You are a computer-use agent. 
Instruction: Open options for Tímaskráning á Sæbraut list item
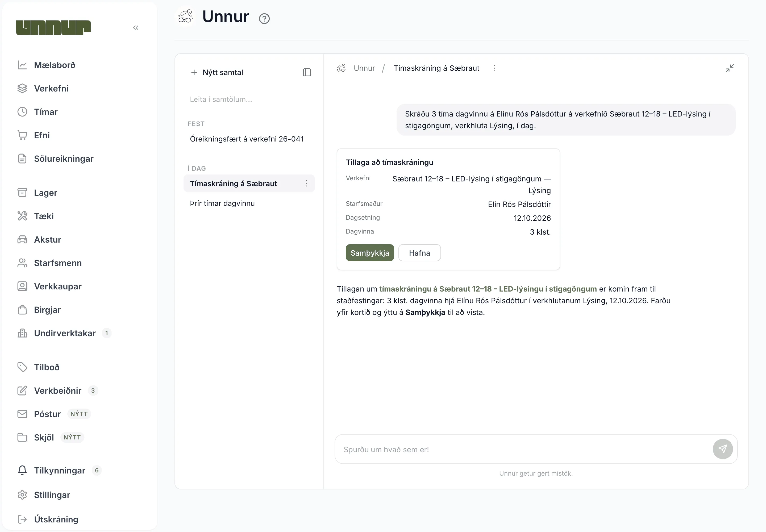pos(306,183)
